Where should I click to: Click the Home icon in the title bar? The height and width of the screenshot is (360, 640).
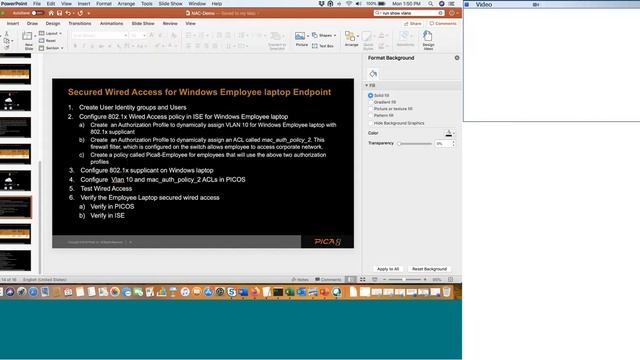point(51,13)
